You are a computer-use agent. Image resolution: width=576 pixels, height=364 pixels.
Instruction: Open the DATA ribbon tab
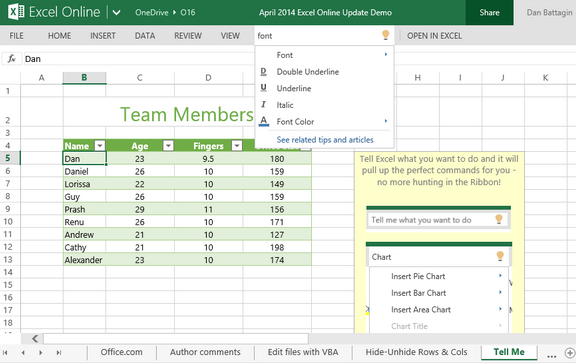145,36
